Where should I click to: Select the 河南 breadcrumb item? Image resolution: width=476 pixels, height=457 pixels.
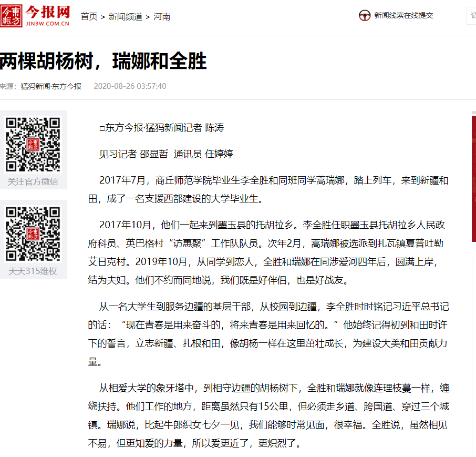(161, 16)
